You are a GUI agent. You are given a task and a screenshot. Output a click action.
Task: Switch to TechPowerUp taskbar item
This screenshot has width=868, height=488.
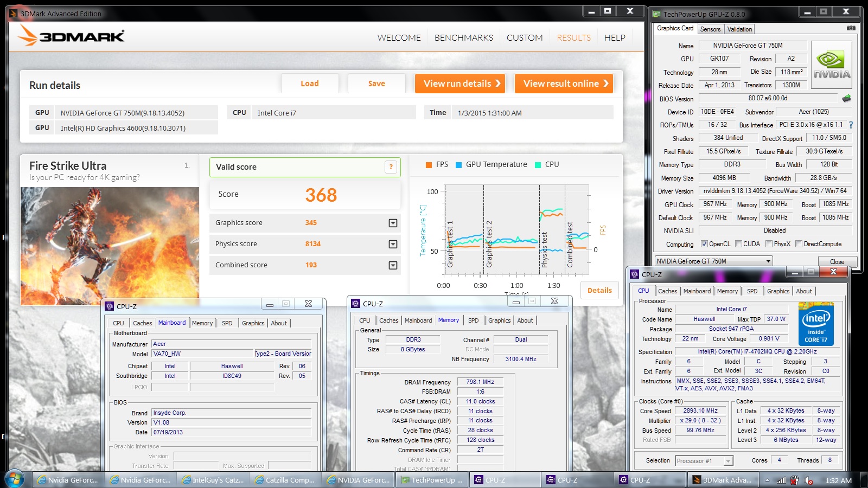point(432,480)
